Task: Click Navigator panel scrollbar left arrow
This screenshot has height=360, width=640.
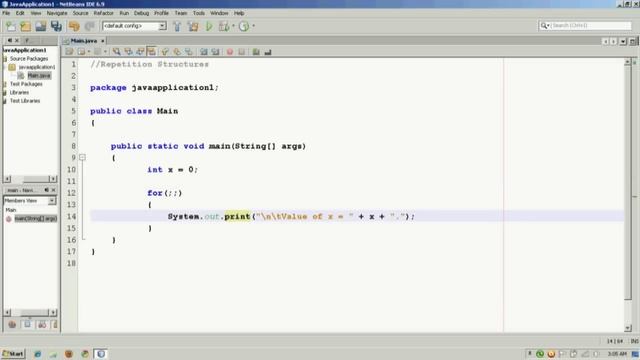Action: [7, 313]
